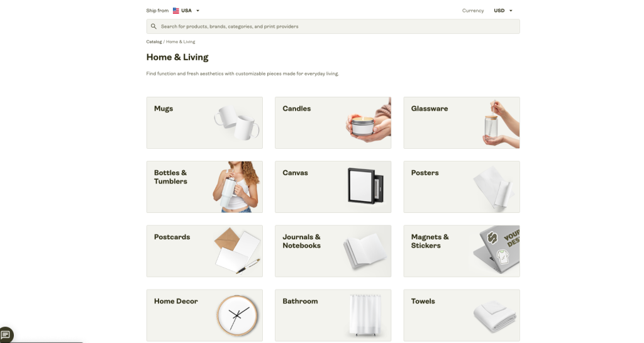
Task: Select the Towels category
Action: point(462,315)
